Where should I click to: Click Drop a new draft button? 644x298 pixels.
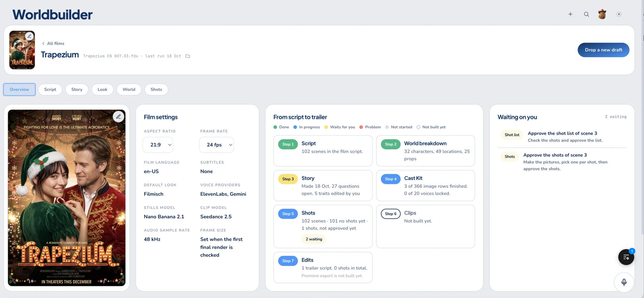[x=603, y=50]
